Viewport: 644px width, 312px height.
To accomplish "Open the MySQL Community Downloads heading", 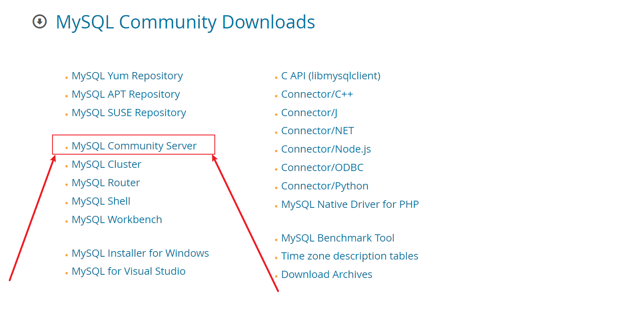I will (x=185, y=22).
